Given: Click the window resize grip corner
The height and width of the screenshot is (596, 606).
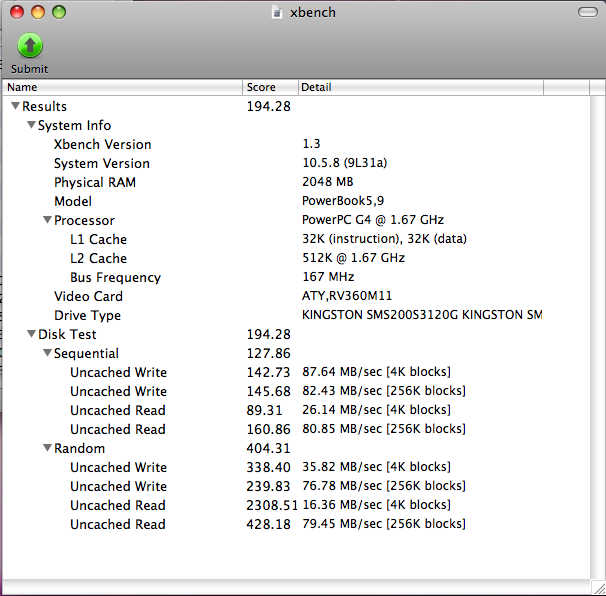Looking at the screenshot, I should click(x=599, y=588).
